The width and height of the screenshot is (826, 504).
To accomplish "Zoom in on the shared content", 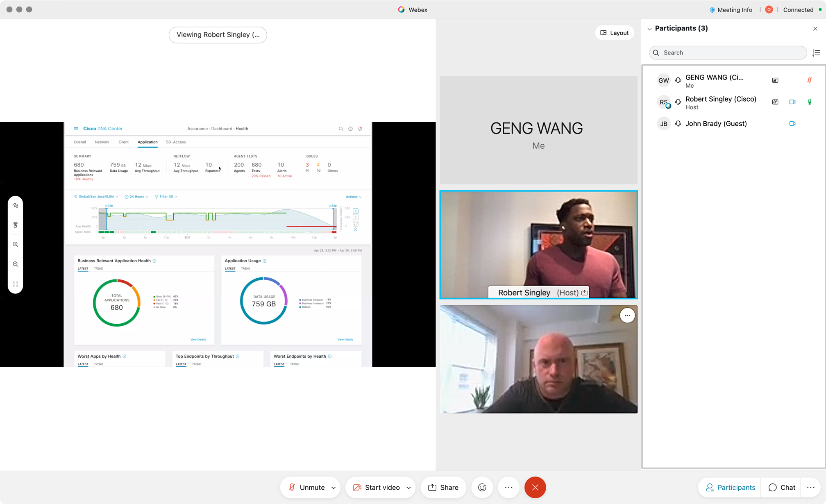I will tap(16, 245).
